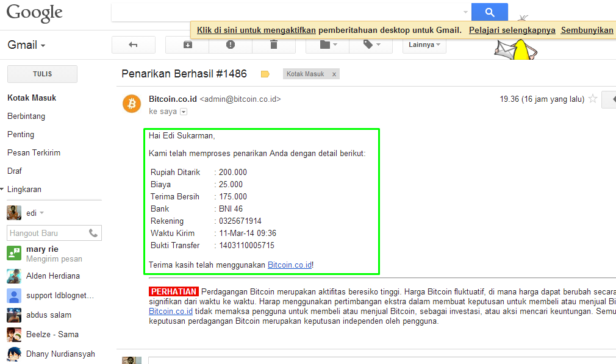
Task: Open Draf folder
Action: coord(15,171)
